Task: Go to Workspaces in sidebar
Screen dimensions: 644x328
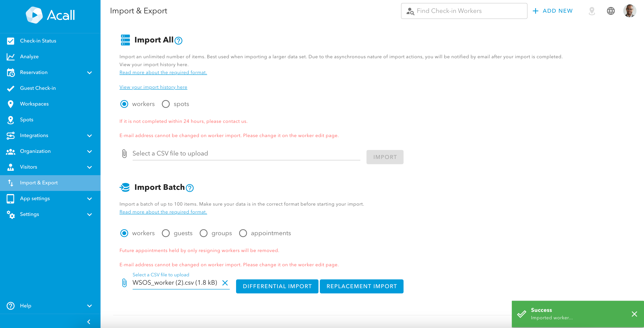Action: tap(34, 104)
